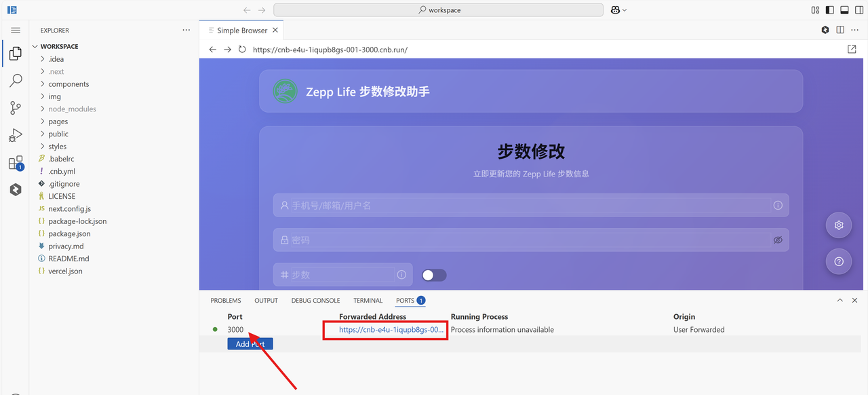Switch to the OUTPUT panel tab

(266, 301)
